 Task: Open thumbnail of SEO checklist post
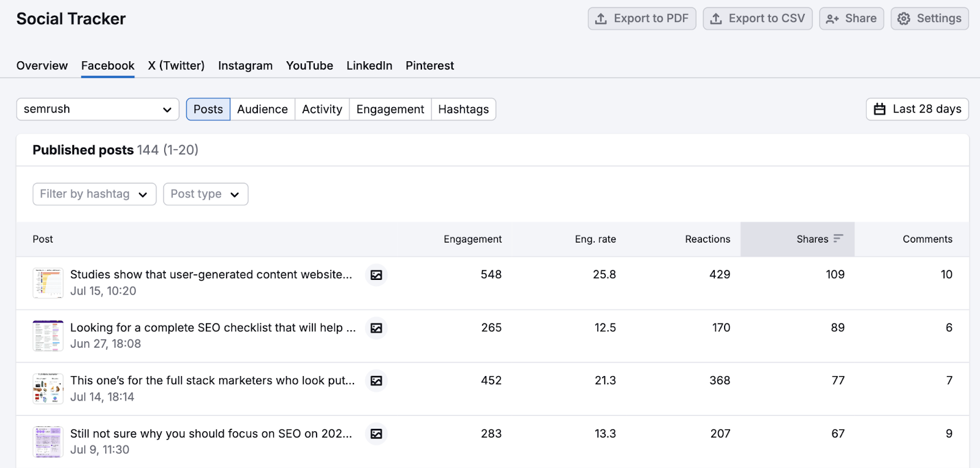point(48,336)
